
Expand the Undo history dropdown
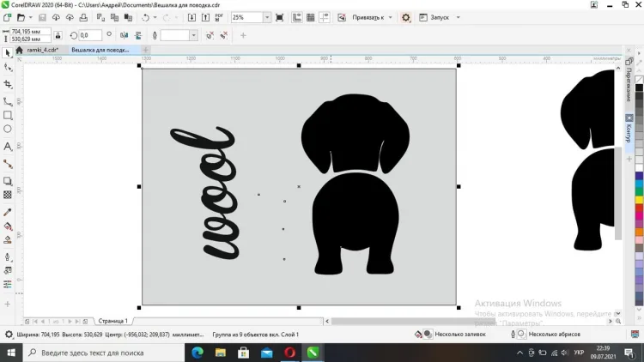pyautogui.click(x=155, y=18)
